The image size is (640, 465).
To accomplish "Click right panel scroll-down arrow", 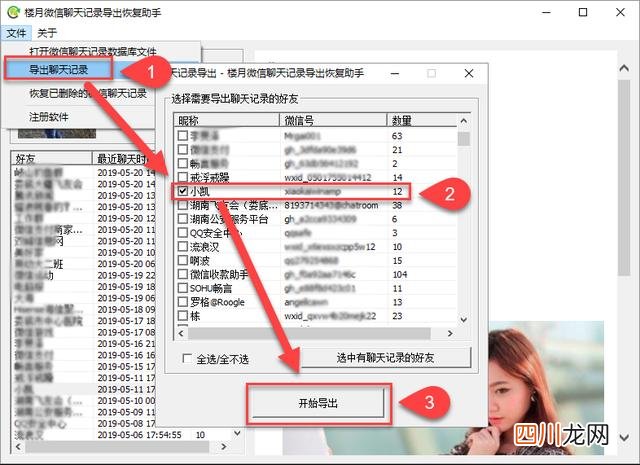I will (x=624, y=438).
